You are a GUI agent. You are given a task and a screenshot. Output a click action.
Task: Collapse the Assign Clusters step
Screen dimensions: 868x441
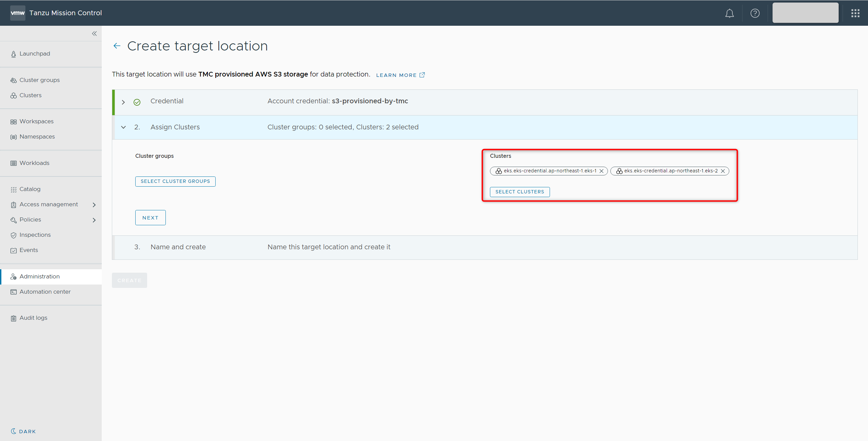pos(123,127)
